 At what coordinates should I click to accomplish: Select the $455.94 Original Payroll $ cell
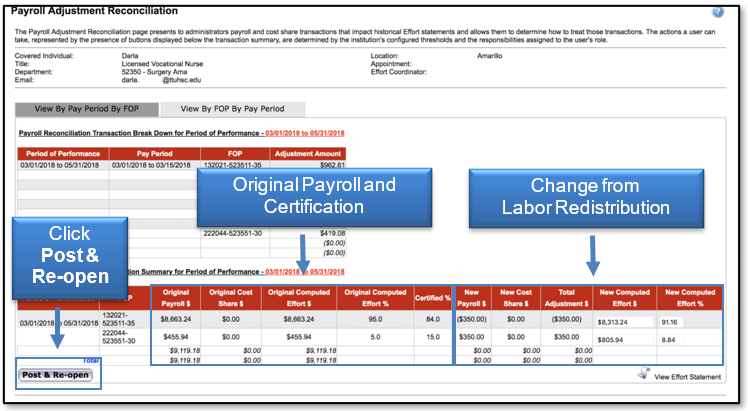coord(176,337)
